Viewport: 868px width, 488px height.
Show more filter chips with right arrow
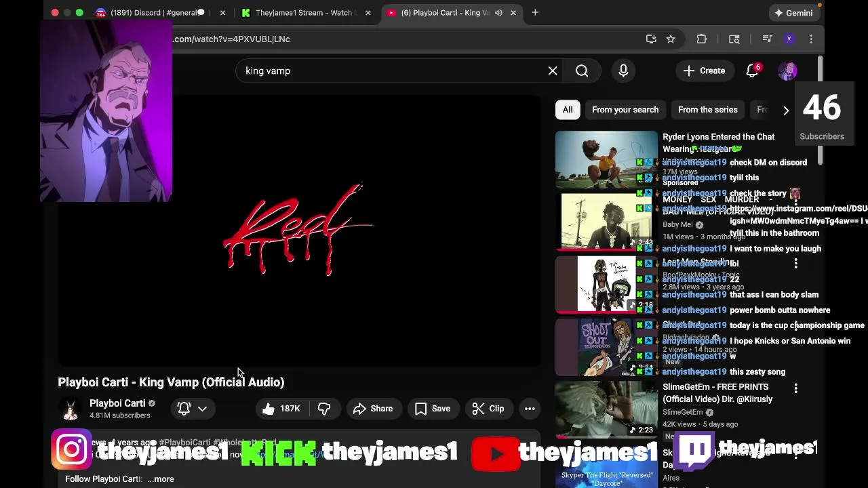(x=786, y=110)
